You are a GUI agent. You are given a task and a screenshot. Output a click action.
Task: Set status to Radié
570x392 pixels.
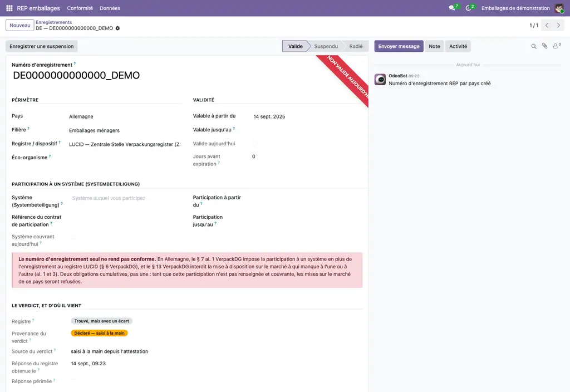356,46
